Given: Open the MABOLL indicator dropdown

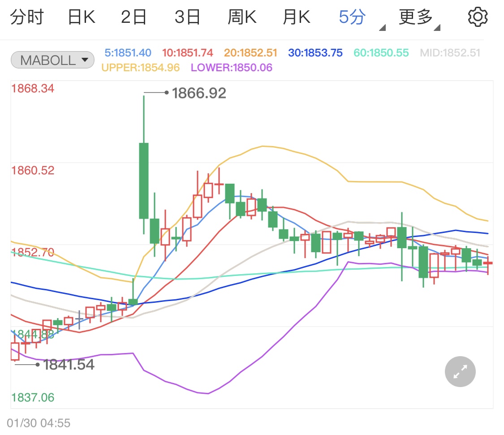Looking at the screenshot, I should pyautogui.click(x=53, y=60).
